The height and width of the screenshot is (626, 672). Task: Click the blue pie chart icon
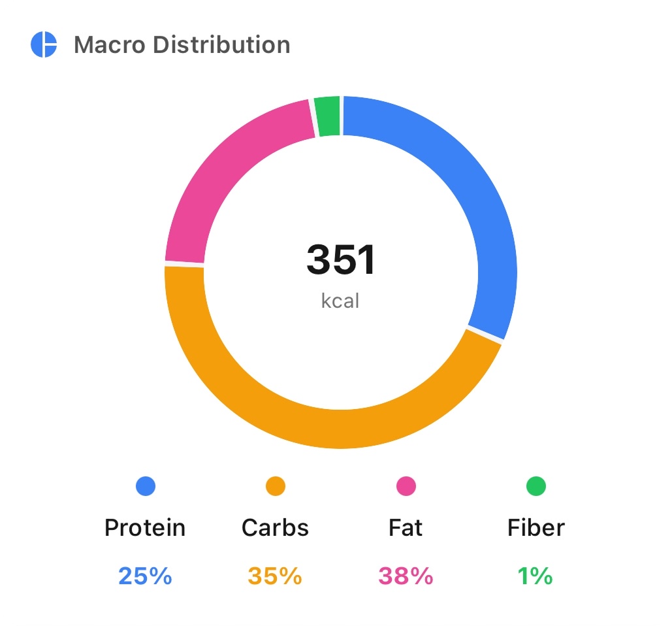pos(44,45)
